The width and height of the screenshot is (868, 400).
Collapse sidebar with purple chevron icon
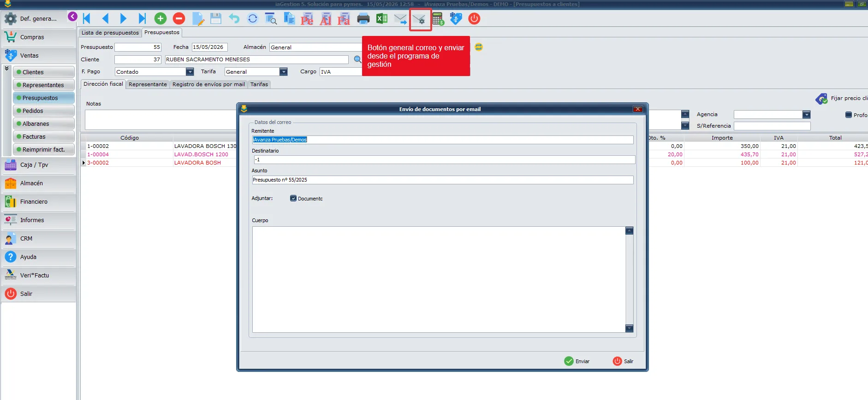[72, 17]
